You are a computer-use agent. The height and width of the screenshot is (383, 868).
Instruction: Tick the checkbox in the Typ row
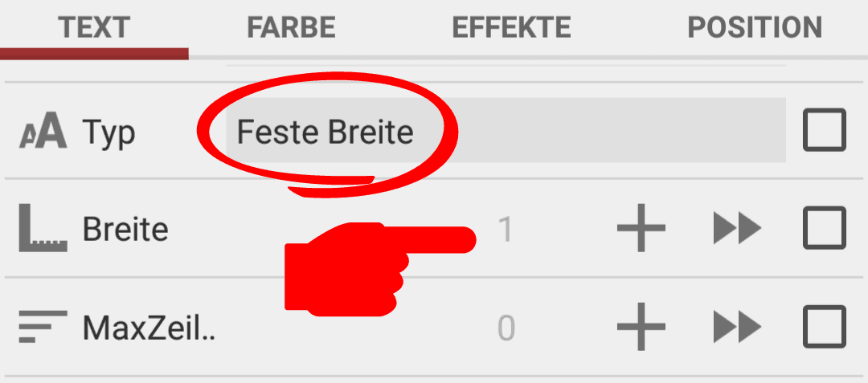pos(825,130)
